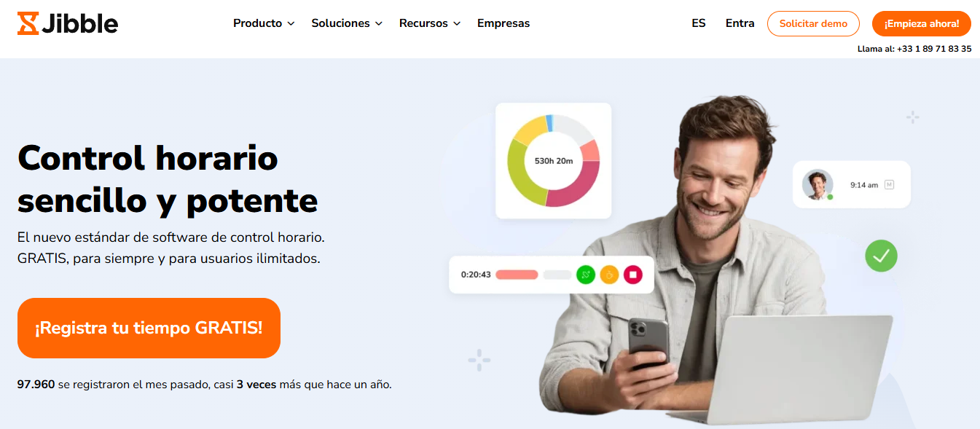Click the donut chart showing 530h 20m
Image resolution: width=980 pixels, height=429 pixels.
553,161
